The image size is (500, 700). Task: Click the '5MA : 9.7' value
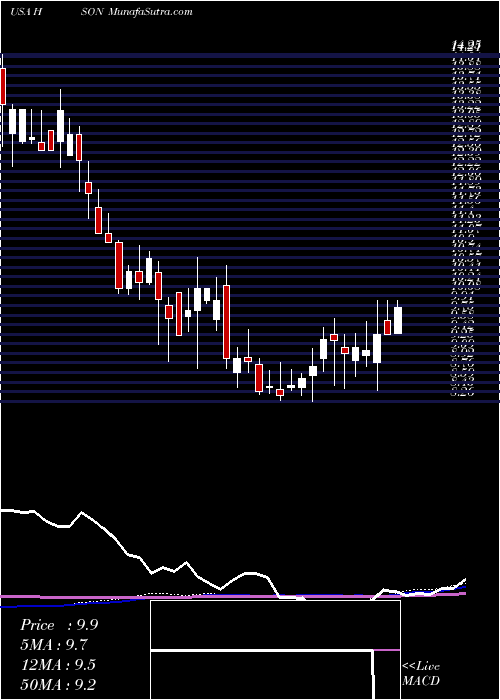pos(54,645)
